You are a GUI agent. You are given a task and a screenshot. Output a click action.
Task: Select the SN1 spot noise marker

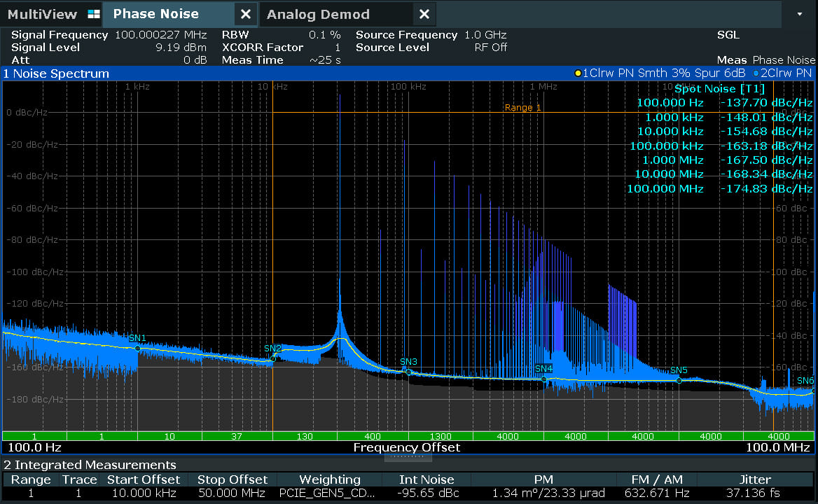pos(137,348)
